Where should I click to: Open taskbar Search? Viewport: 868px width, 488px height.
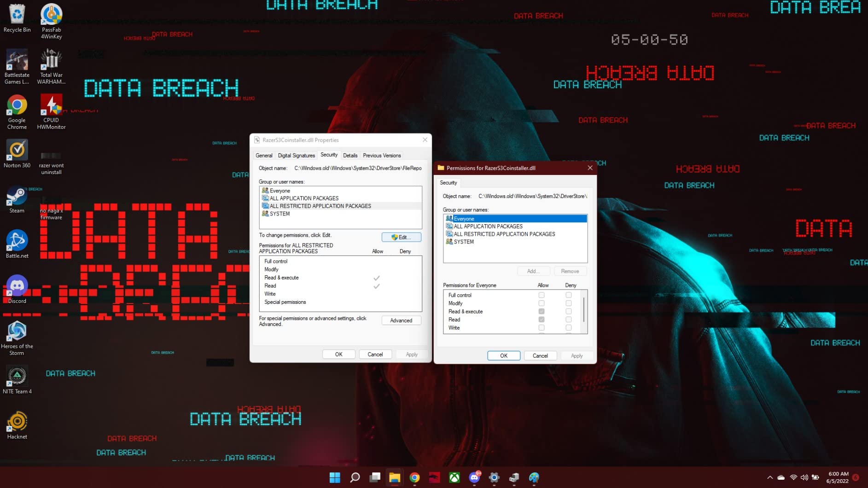pyautogui.click(x=355, y=477)
